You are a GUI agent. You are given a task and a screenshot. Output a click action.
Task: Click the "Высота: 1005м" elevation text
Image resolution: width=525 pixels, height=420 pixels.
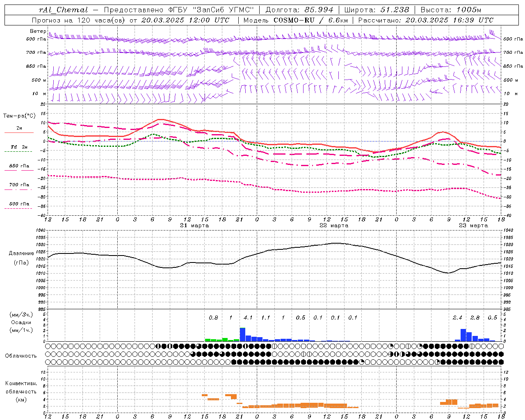click(x=451, y=10)
